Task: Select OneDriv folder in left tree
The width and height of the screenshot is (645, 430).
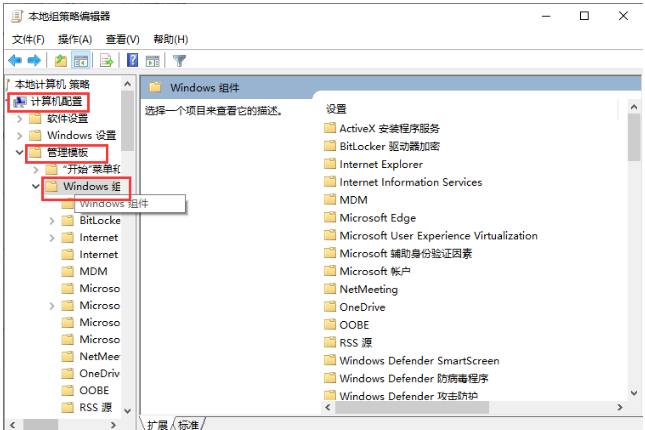Action: [x=99, y=373]
